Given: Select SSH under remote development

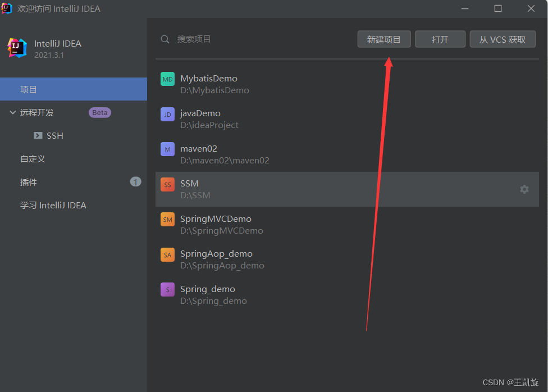Looking at the screenshot, I should 74,136.
